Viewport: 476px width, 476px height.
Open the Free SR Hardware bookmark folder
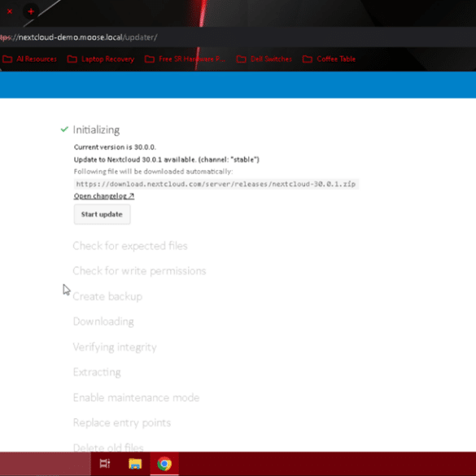click(x=185, y=59)
